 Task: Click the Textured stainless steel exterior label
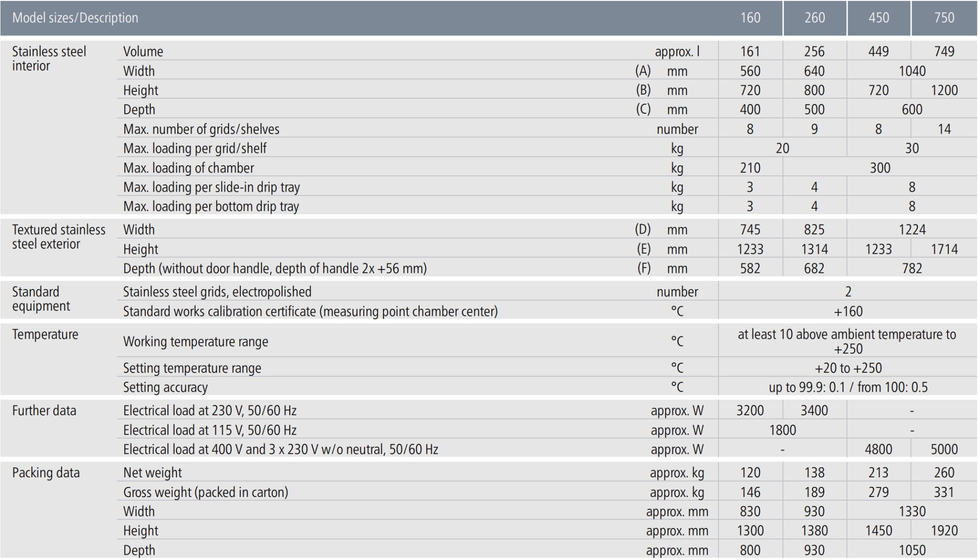coord(58,237)
